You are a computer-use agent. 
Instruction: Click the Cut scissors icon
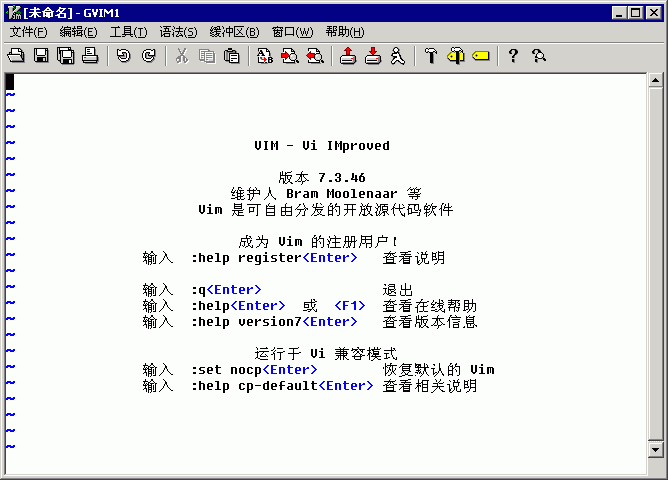(182, 56)
